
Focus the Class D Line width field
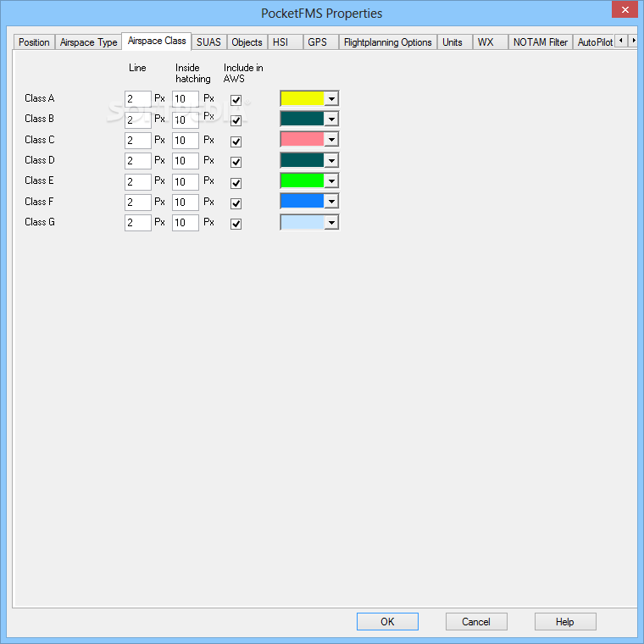click(138, 161)
